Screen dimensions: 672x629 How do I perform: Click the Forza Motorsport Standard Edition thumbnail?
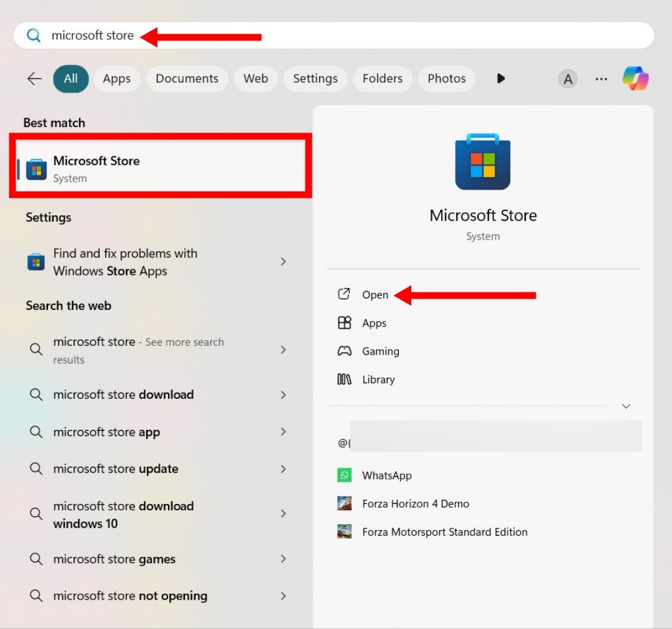click(344, 532)
